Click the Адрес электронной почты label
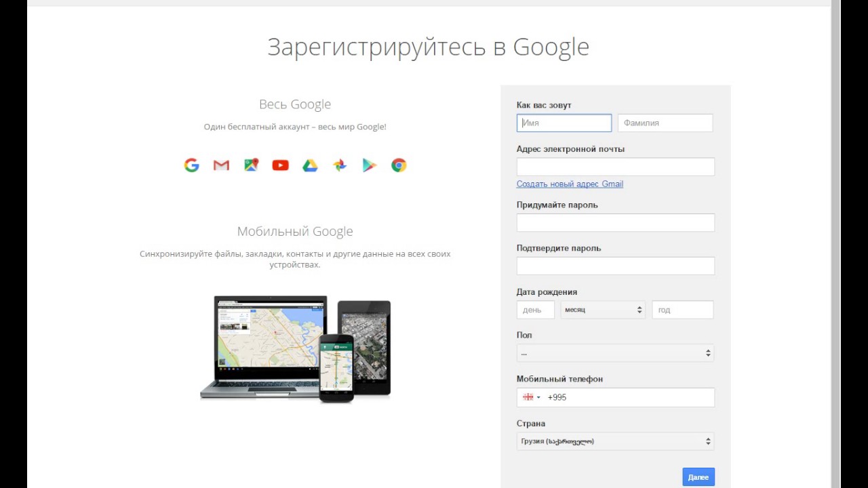868x488 pixels. point(570,149)
